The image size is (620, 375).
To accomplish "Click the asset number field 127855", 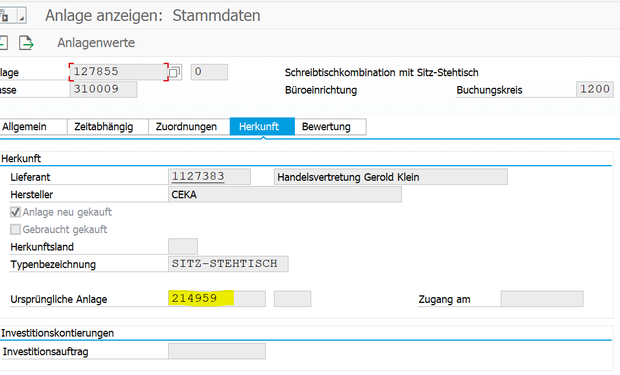I will click(119, 72).
